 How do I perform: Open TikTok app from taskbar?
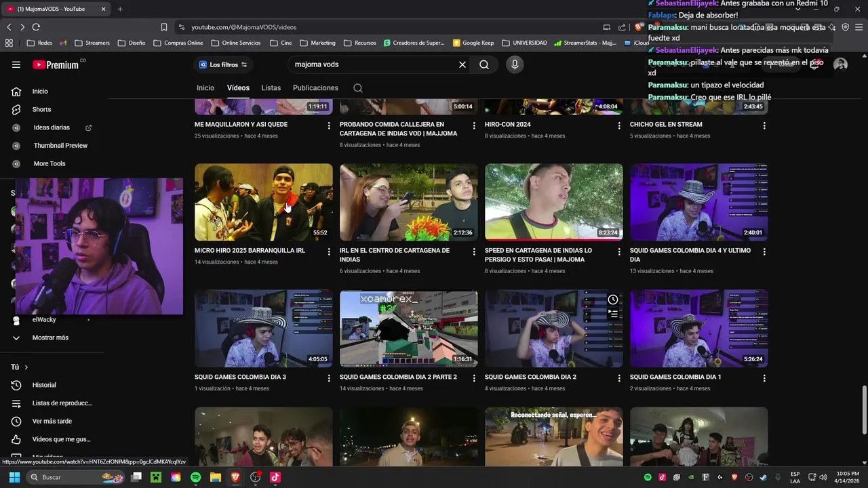click(x=275, y=477)
